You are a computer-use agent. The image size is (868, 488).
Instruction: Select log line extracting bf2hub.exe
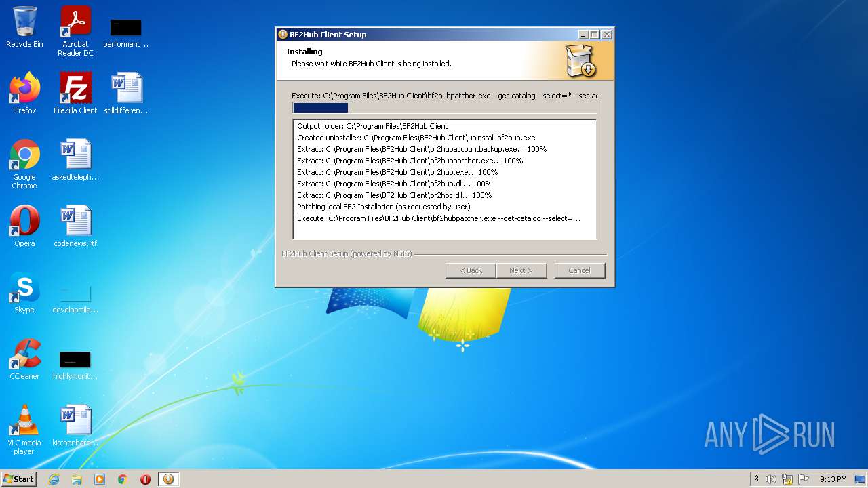[x=397, y=172]
